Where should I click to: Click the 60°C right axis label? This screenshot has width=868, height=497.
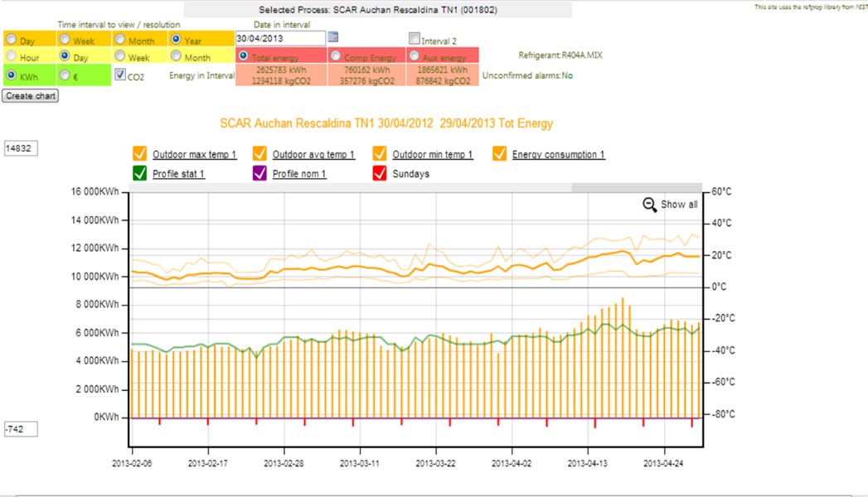721,192
